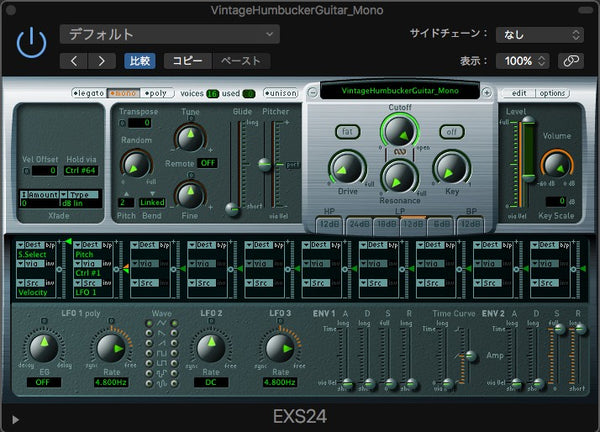
Task: Toggle b/p on the S.Select mod slot
Action: tap(50, 245)
